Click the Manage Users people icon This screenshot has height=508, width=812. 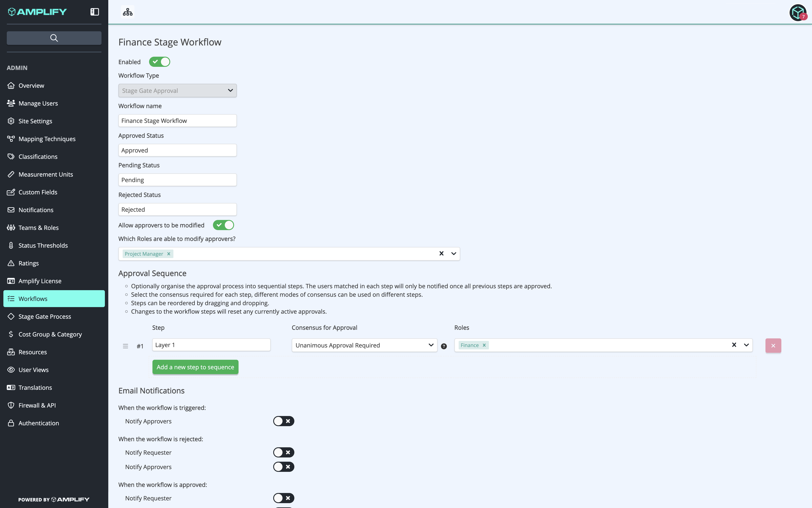coord(11,103)
